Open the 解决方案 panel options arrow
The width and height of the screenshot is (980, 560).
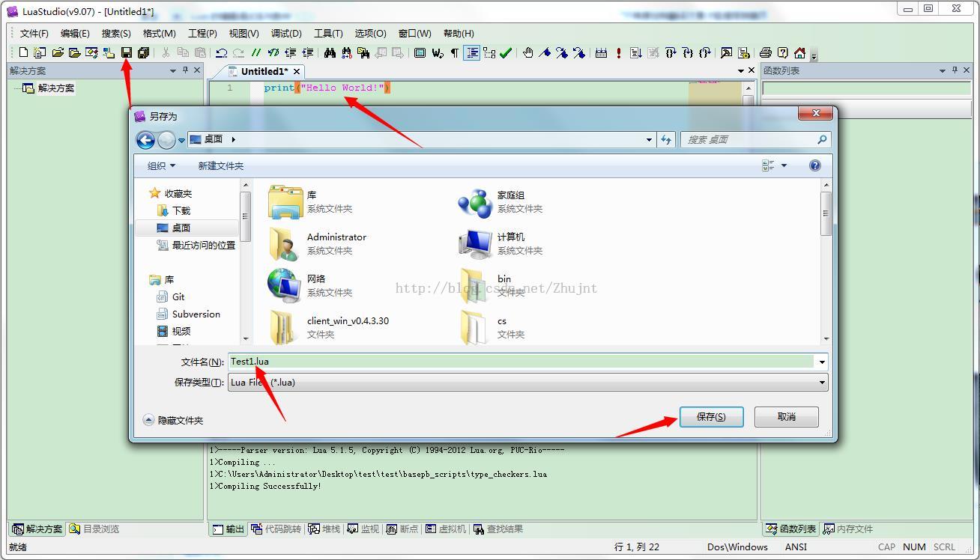173,70
